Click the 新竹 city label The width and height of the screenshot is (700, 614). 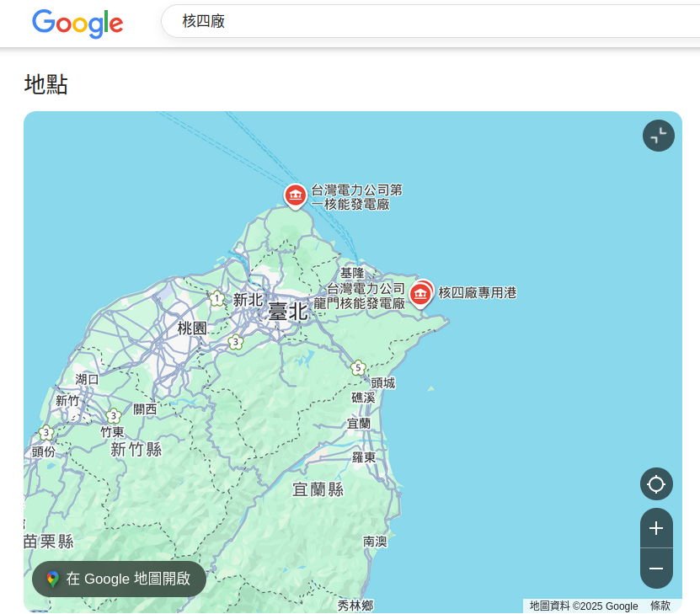[67, 401]
